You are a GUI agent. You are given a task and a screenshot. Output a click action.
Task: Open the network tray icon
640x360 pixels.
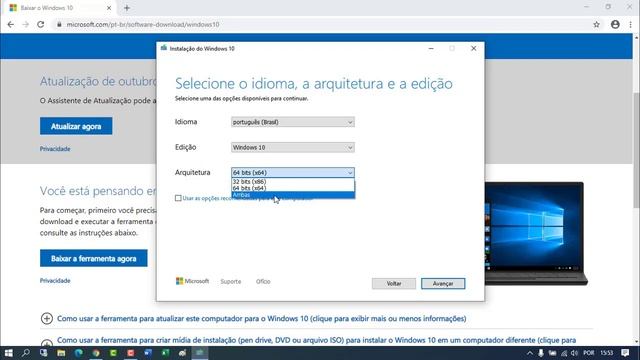click(x=564, y=353)
